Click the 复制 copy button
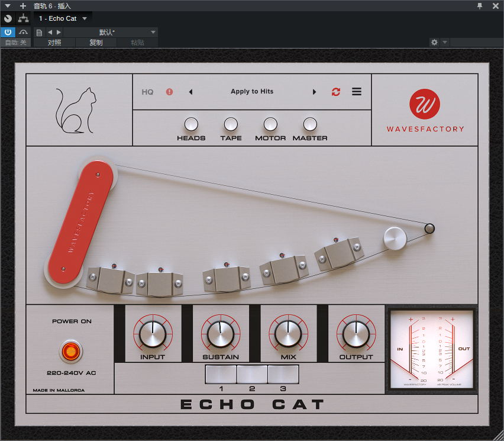The image size is (504, 441). pyautogui.click(x=96, y=43)
